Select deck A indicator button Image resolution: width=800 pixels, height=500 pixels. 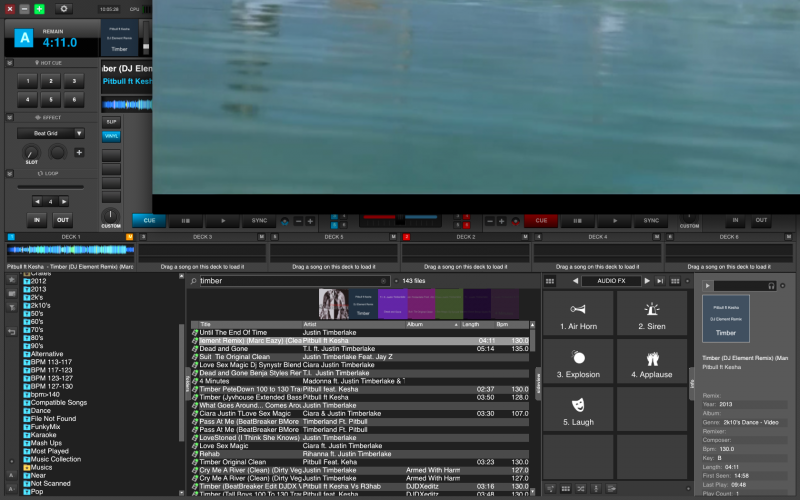click(23, 38)
